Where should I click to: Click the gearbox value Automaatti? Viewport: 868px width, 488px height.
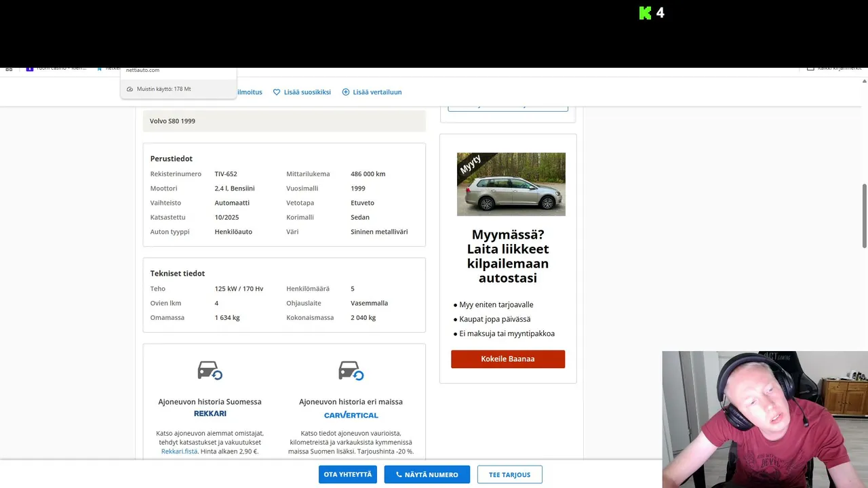tap(232, 203)
